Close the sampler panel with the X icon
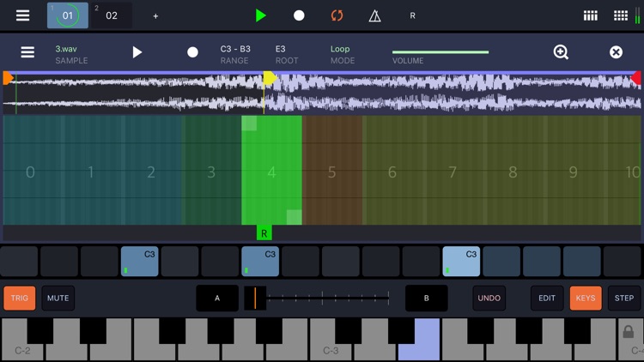 coord(616,52)
